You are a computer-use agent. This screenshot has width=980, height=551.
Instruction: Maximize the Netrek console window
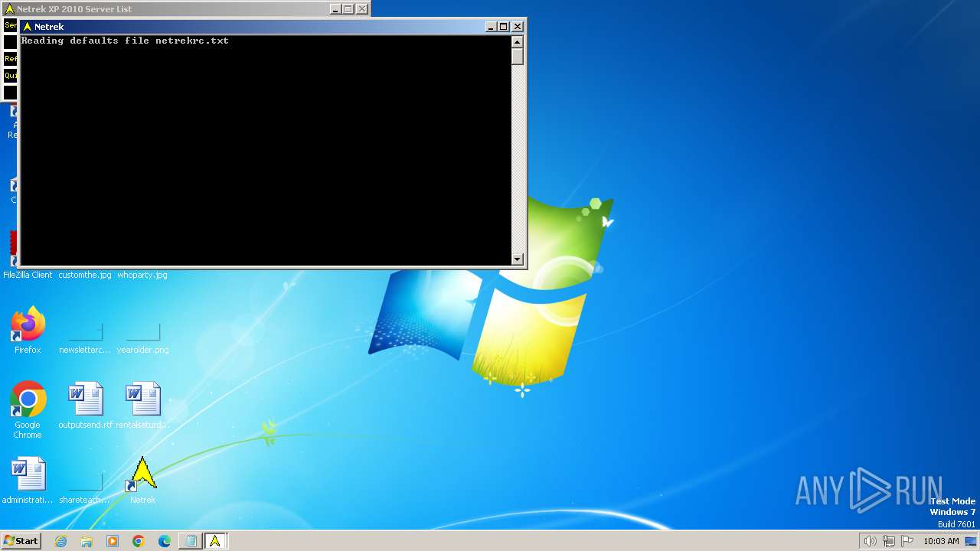[504, 27]
